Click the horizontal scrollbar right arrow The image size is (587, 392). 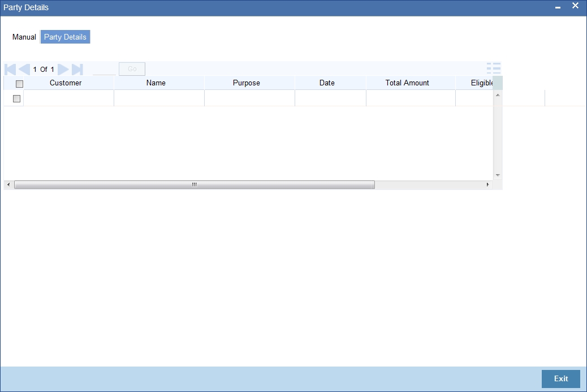[487, 184]
